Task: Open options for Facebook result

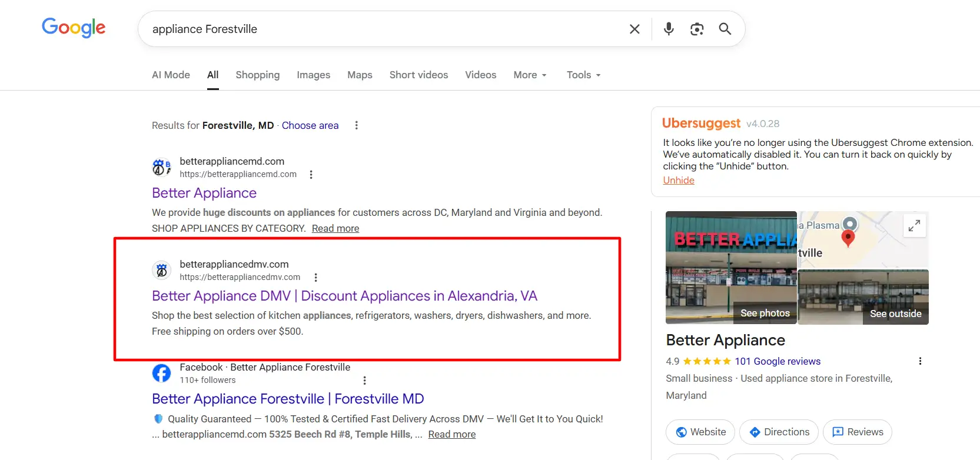Action: tap(364, 381)
